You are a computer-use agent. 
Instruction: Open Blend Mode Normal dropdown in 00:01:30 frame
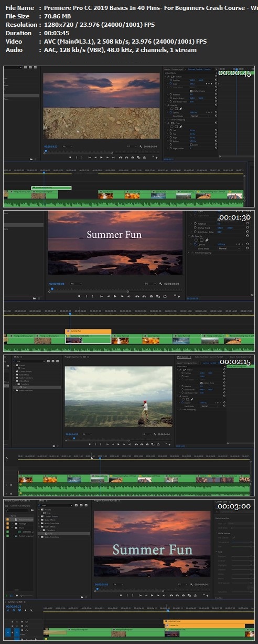(x=229, y=248)
